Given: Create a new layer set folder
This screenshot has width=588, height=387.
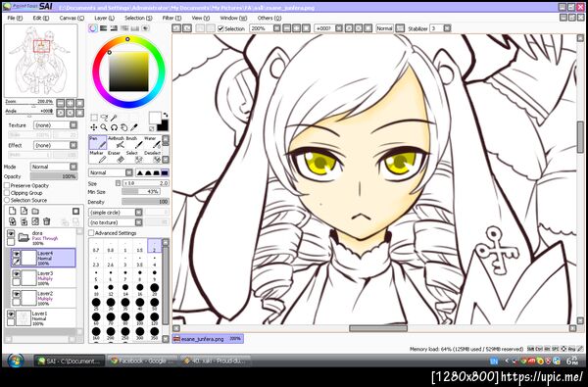Looking at the screenshot, I should pyautogui.click(x=35, y=211).
